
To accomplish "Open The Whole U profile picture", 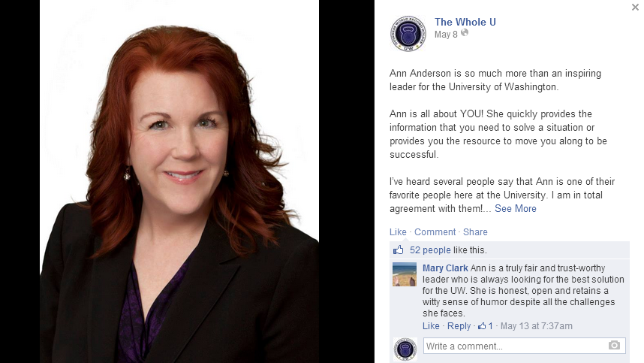I will pos(408,34).
